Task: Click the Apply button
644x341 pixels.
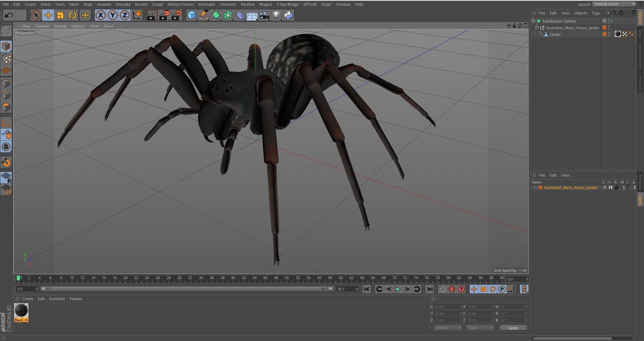Action: [x=513, y=328]
